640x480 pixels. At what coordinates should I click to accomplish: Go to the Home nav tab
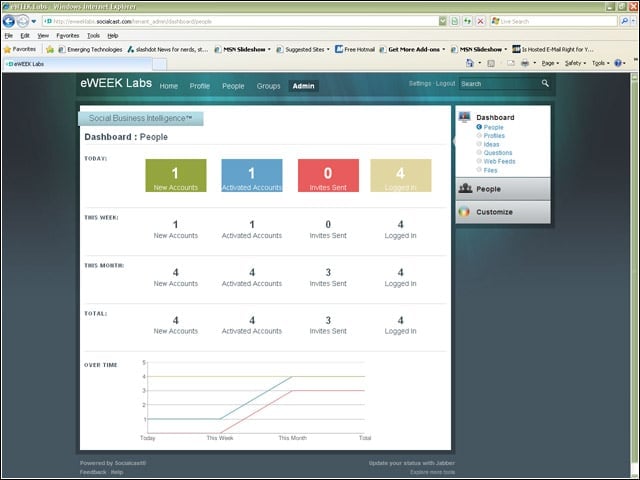[x=169, y=86]
